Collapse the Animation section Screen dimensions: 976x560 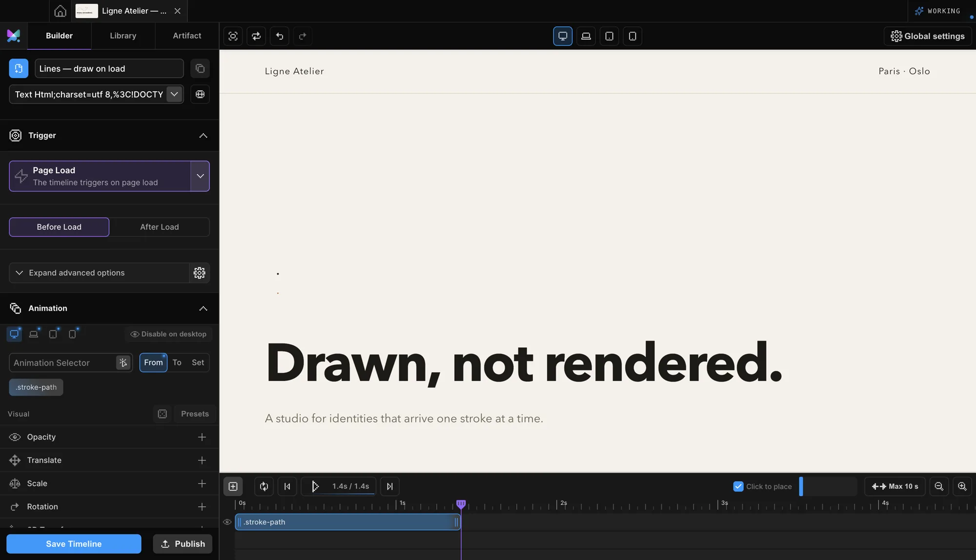pos(203,308)
